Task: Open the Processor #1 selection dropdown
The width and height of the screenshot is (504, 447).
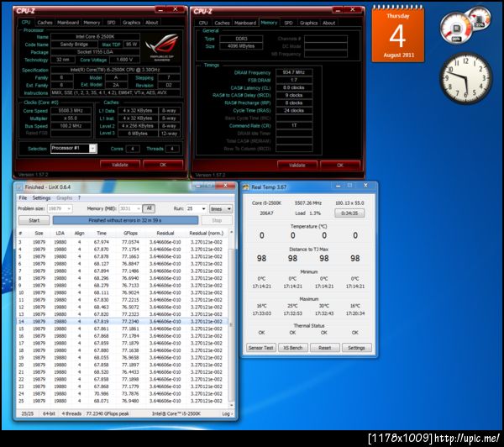Action: click(92, 149)
